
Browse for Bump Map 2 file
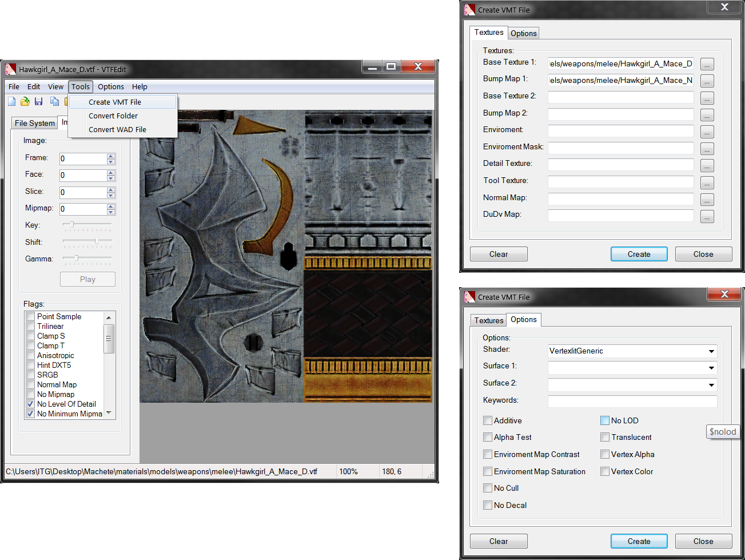pos(707,116)
